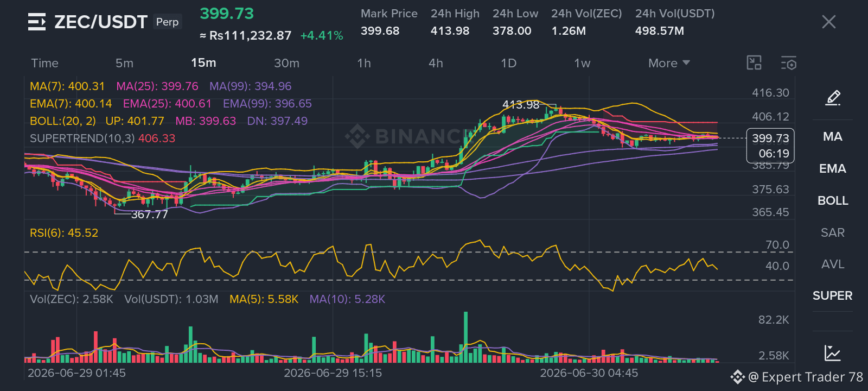Enable the AVL indicator
The image size is (868, 391).
(833, 264)
